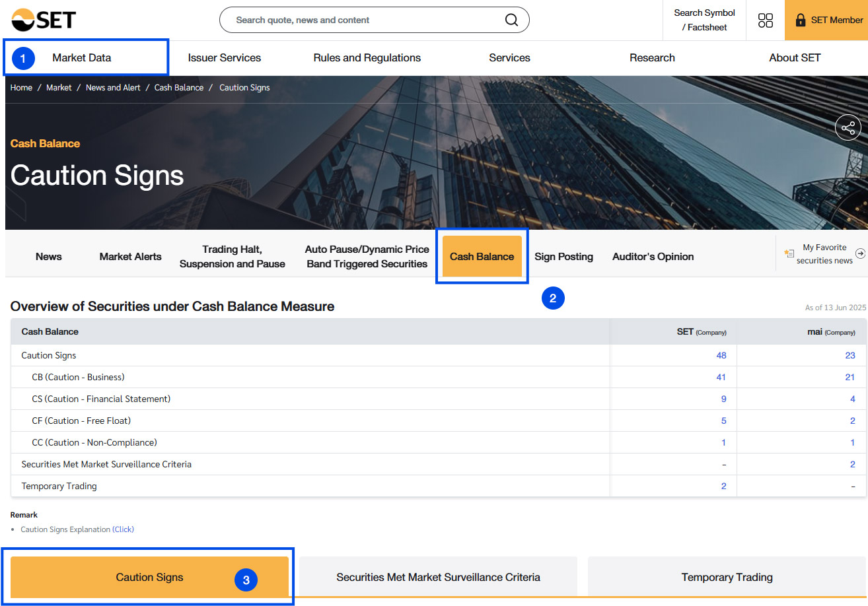
Task: Switch to the Market Alerts tab
Action: [130, 256]
